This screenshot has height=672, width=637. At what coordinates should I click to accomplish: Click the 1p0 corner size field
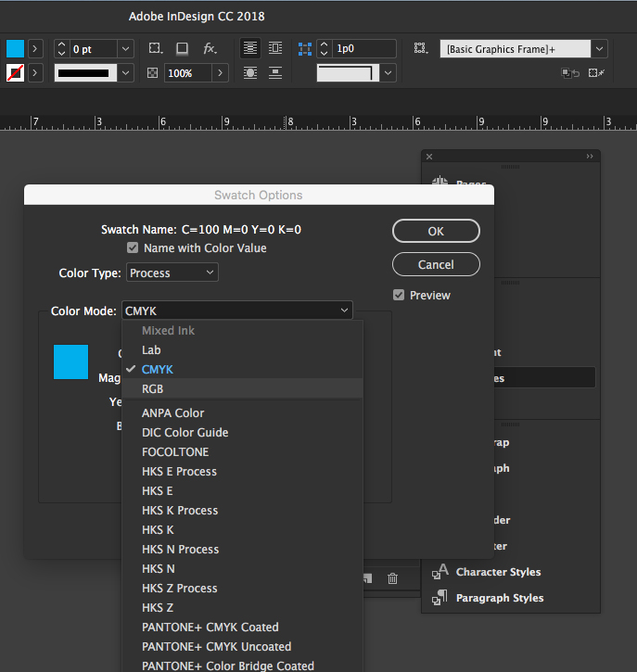pyautogui.click(x=364, y=49)
